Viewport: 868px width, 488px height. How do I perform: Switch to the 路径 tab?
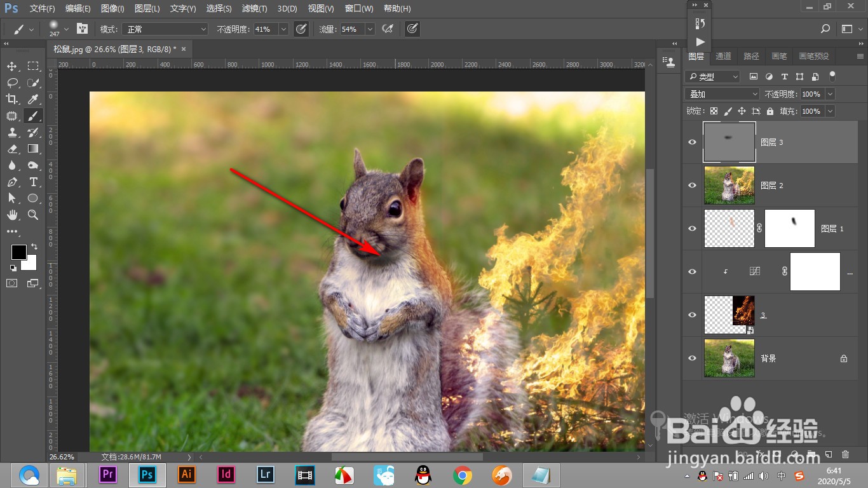pyautogui.click(x=752, y=56)
